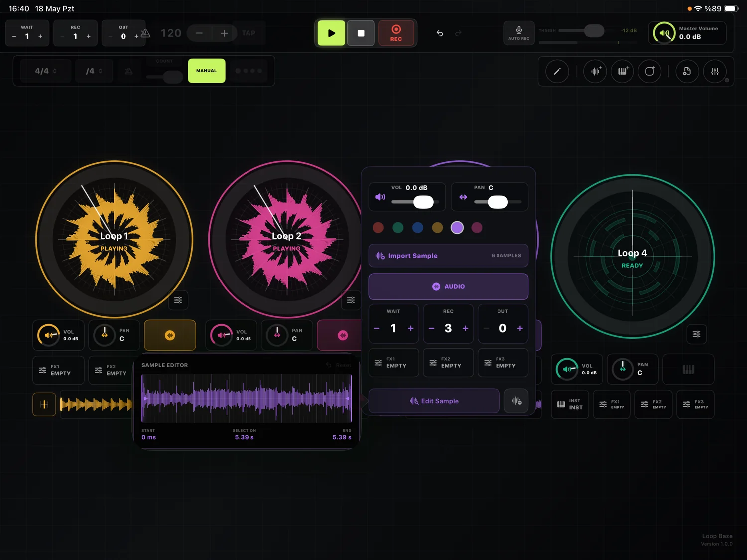Image resolution: width=747 pixels, height=560 pixels.
Task: Open the /4 division selector
Action: (x=94, y=71)
